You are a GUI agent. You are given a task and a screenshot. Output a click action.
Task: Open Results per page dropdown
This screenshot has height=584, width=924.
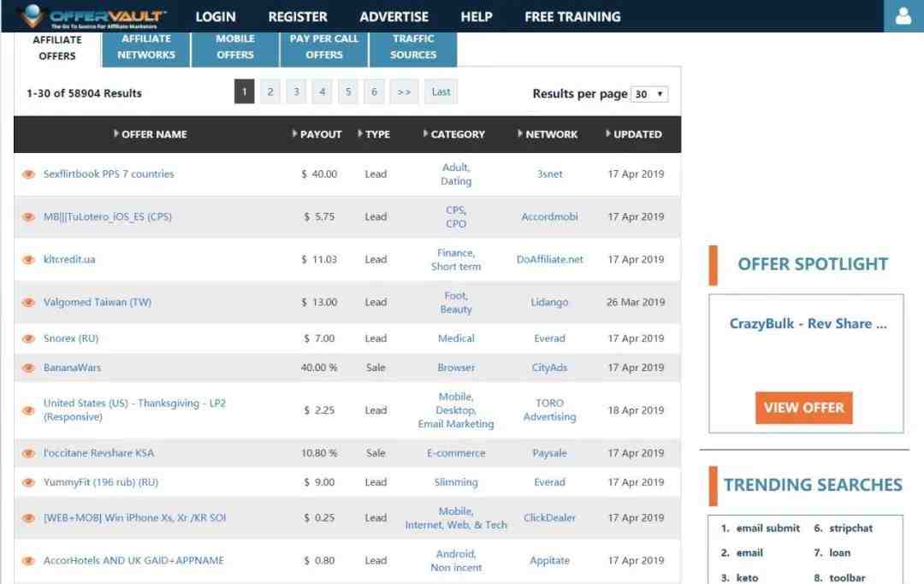point(649,94)
